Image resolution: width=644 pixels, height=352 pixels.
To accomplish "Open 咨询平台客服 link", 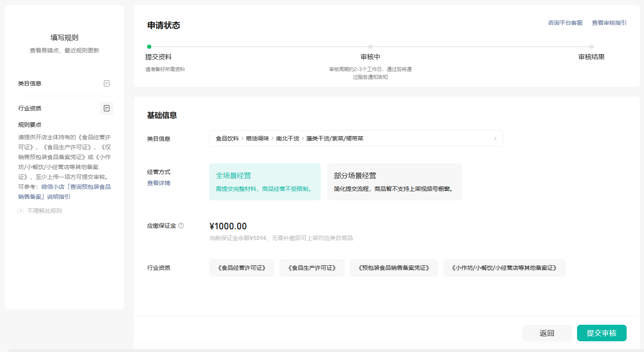I will tap(565, 23).
